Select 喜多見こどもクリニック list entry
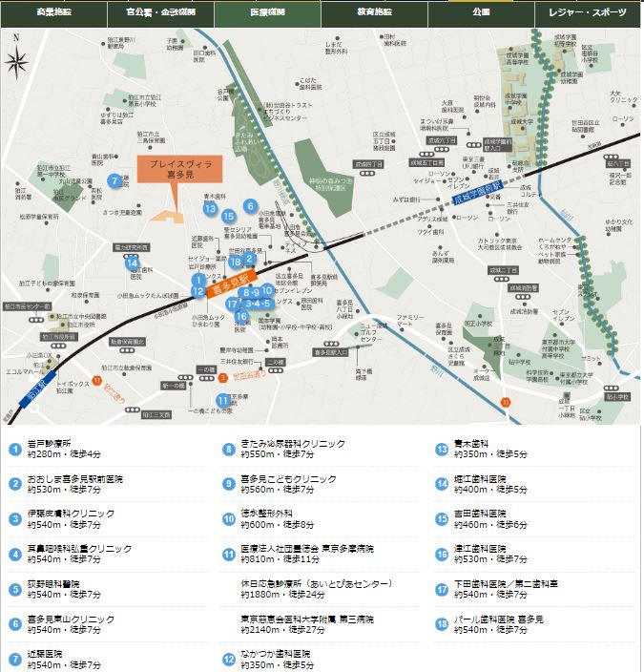Image resolution: width=644 pixels, height=672 pixels. [x=287, y=478]
